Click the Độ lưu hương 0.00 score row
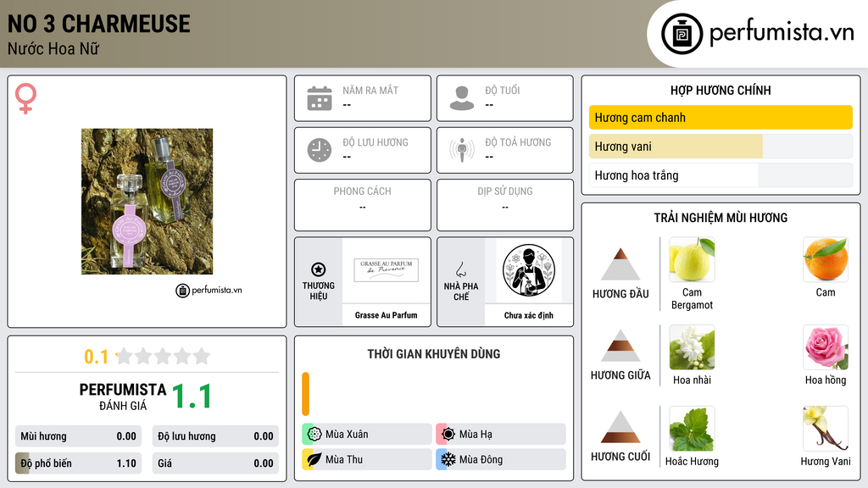Image resolution: width=868 pixels, height=488 pixels. point(215,436)
